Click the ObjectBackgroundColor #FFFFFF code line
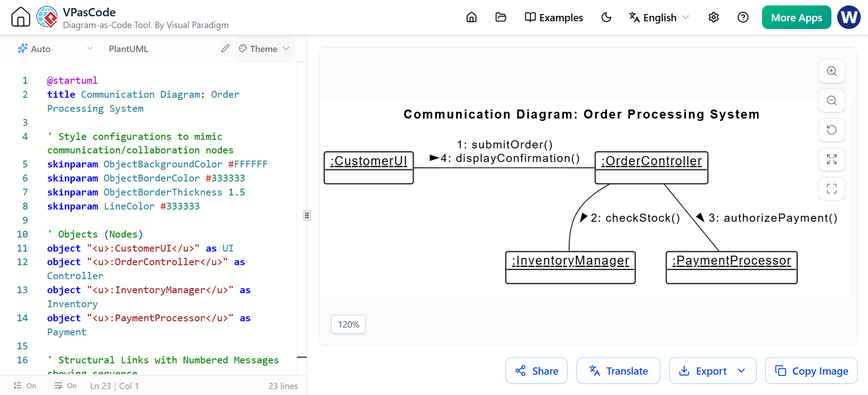The image size is (868, 395). [x=157, y=164]
